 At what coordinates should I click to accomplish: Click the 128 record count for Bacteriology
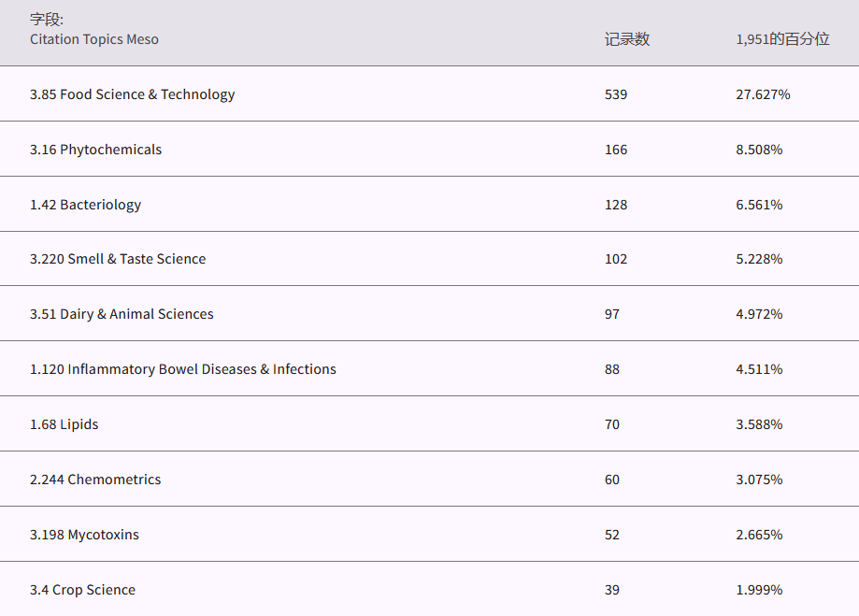pos(616,205)
